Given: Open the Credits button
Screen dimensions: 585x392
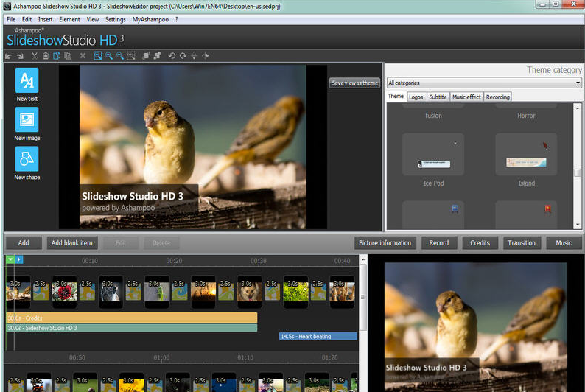Looking at the screenshot, I should 480,243.
